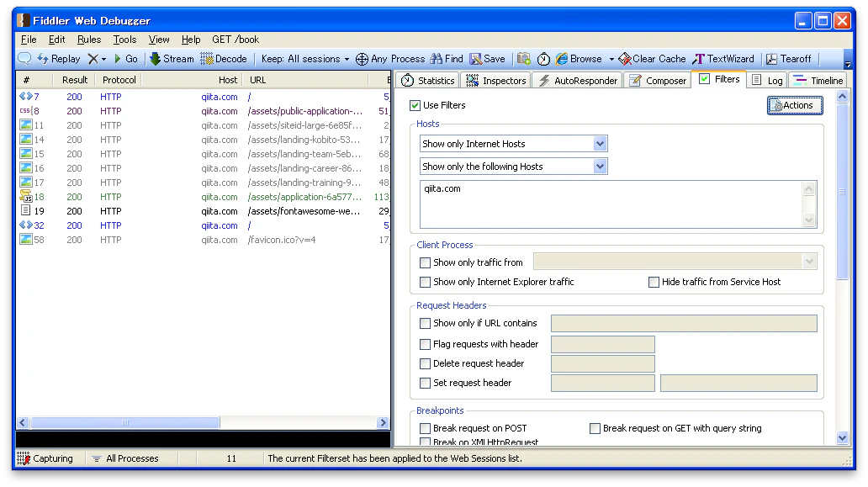Click the black QuickExec command box
Image resolution: width=868 pixels, height=487 pixels.
click(x=203, y=439)
